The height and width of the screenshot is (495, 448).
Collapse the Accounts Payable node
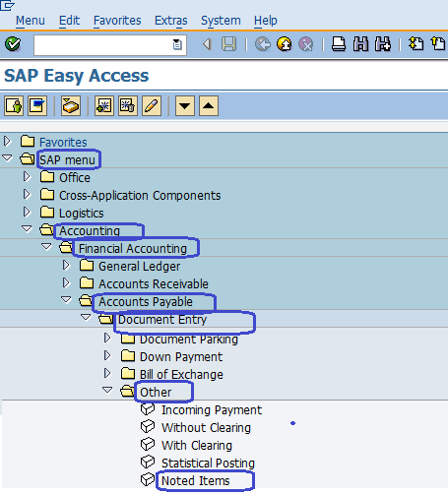click(66, 300)
